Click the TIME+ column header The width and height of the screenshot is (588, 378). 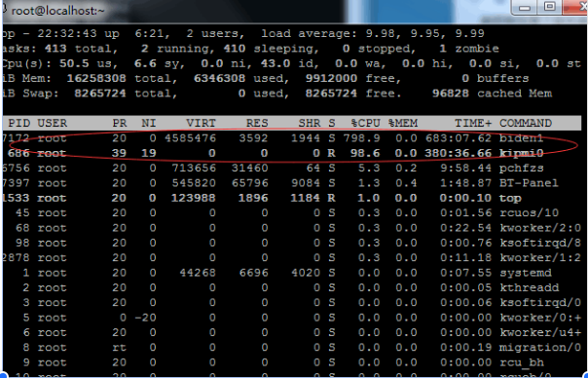pos(473,123)
